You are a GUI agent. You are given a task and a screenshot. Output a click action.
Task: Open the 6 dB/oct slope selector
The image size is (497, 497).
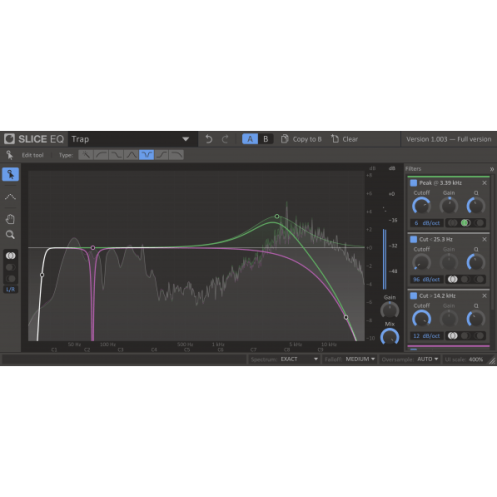pos(427,223)
